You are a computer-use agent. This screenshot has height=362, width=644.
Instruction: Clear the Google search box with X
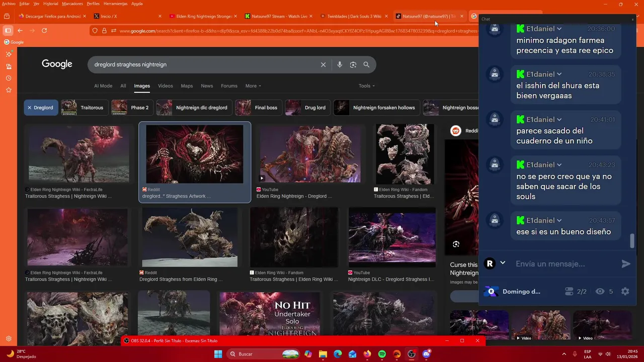tap(323, 64)
